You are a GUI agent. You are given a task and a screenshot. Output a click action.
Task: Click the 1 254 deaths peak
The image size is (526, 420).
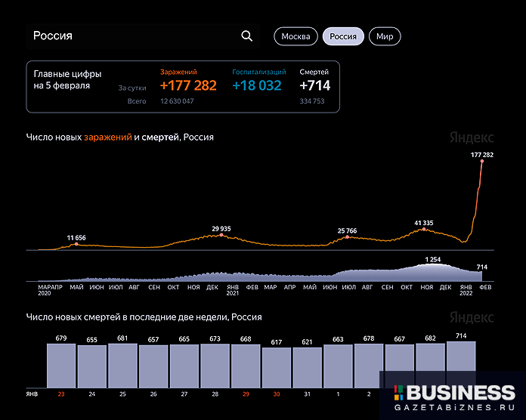432,265
